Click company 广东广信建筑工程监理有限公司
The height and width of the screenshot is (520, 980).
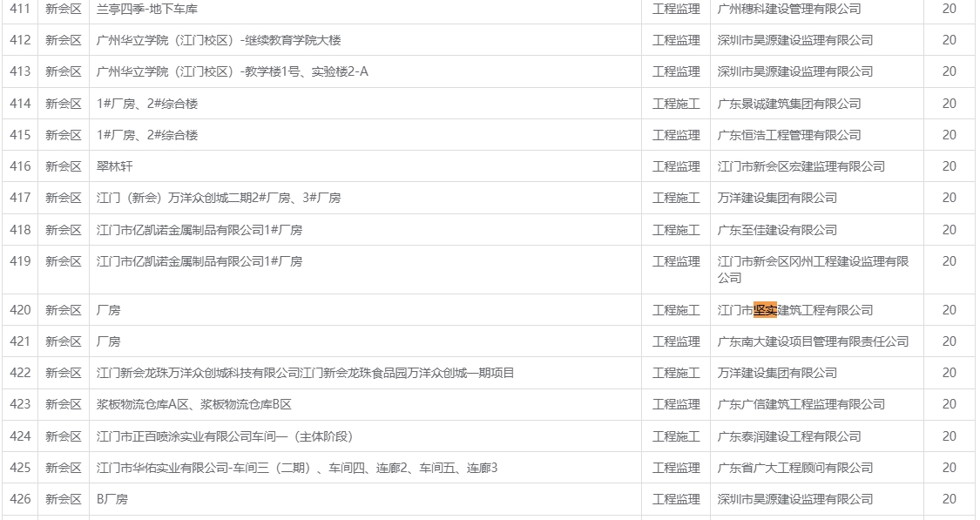pyautogui.click(x=801, y=404)
